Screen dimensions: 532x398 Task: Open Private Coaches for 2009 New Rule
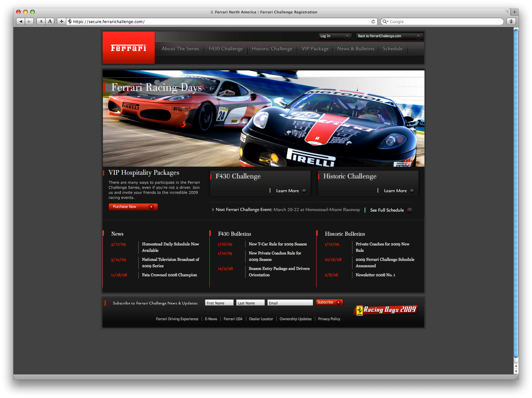pos(383,247)
